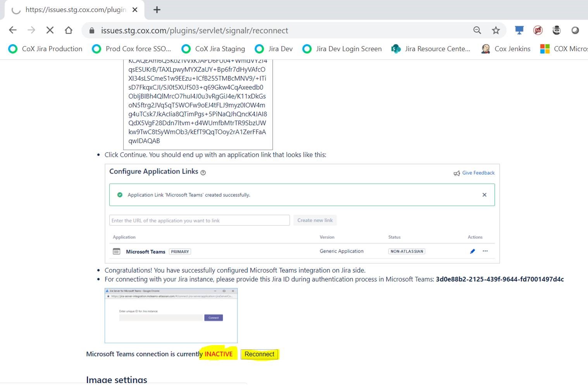The width and height of the screenshot is (588, 385).
Task: Open the COX Microsoft bookmark
Action: click(x=564, y=49)
